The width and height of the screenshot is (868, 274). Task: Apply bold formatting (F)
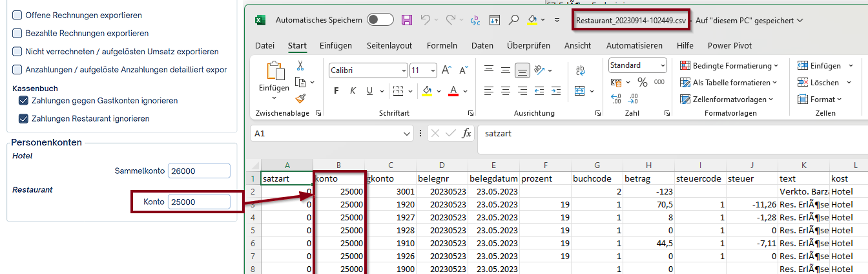point(336,90)
